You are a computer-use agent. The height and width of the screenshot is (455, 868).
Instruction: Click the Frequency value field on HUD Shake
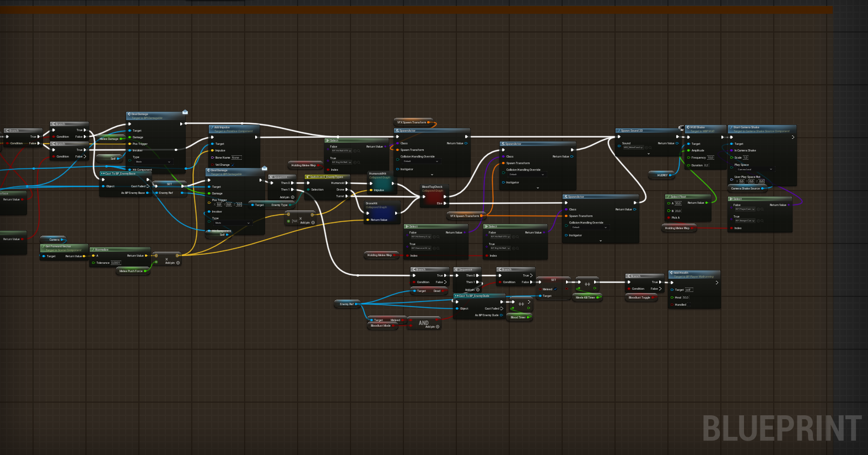pyautogui.click(x=710, y=158)
